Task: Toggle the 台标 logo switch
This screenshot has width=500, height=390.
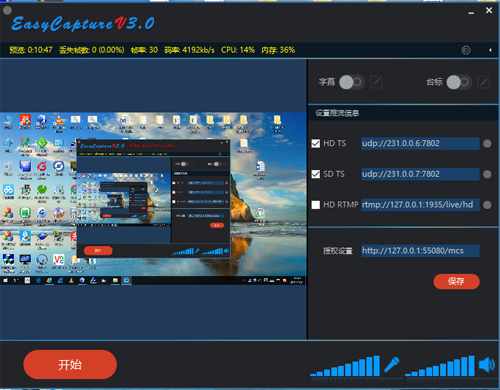Action: click(x=459, y=82)
